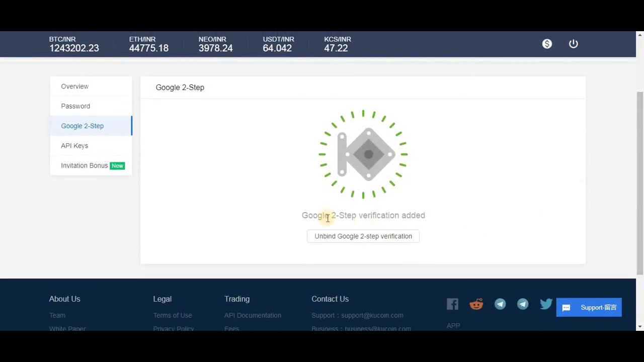Select the ETH/INR ticker pair

(x=142, y=39)
